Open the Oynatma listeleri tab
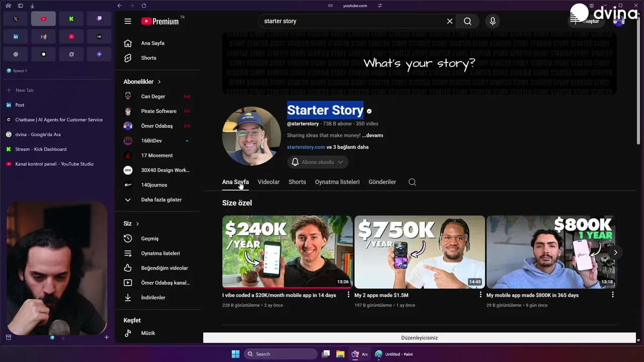 [337, 182]
